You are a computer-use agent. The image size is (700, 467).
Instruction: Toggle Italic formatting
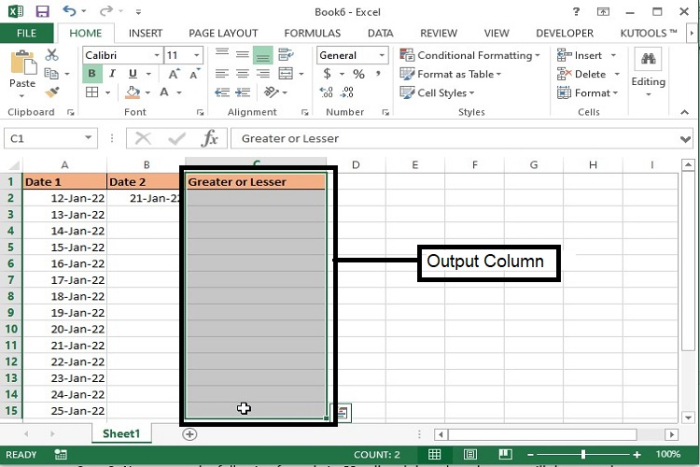(x=112, y=74)
